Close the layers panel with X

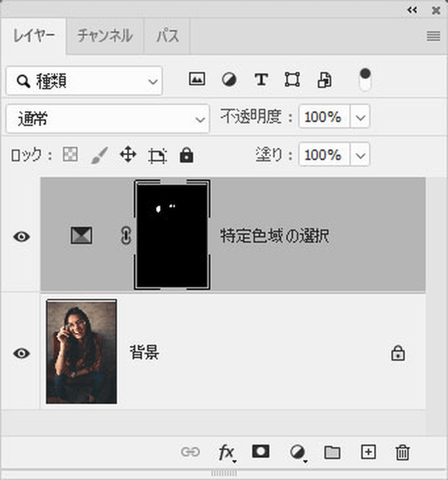436,10
